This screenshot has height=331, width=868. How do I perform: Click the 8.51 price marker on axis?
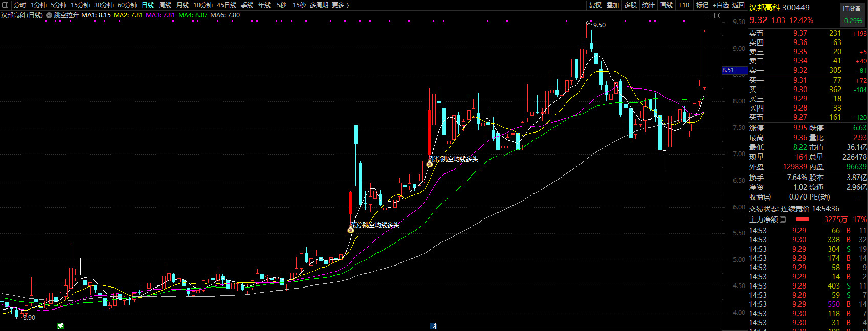click(x=734, y=70)
